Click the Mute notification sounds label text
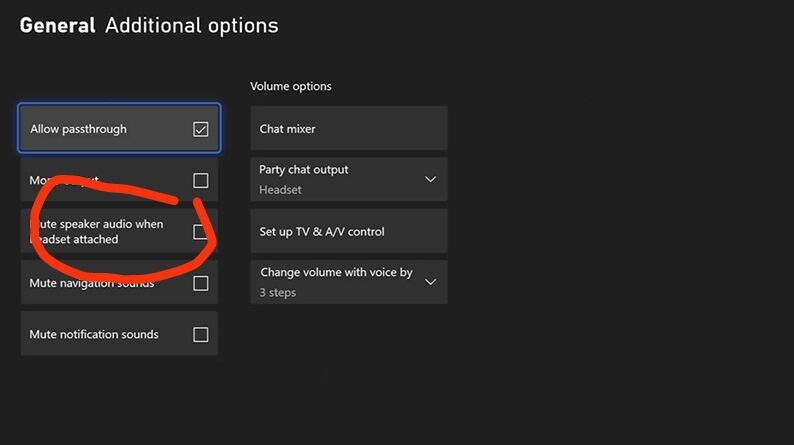 [x=94, y=334]
